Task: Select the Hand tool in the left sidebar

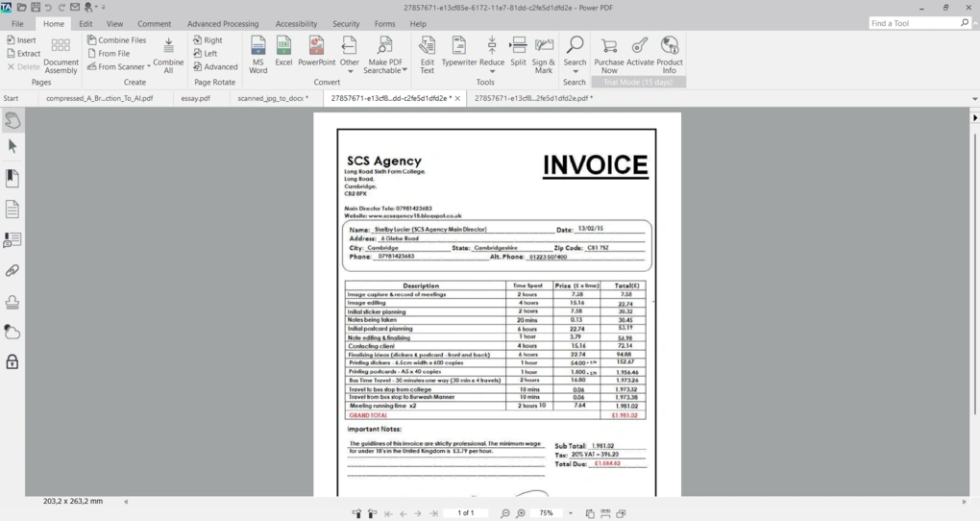Action: point(12,119)
